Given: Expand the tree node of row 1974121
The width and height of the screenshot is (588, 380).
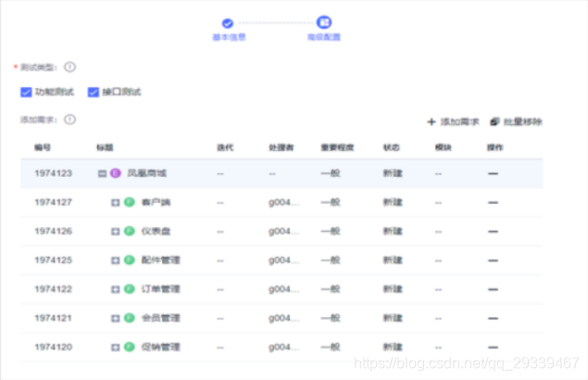Looking at the screenshot, I should pos(116,318).
